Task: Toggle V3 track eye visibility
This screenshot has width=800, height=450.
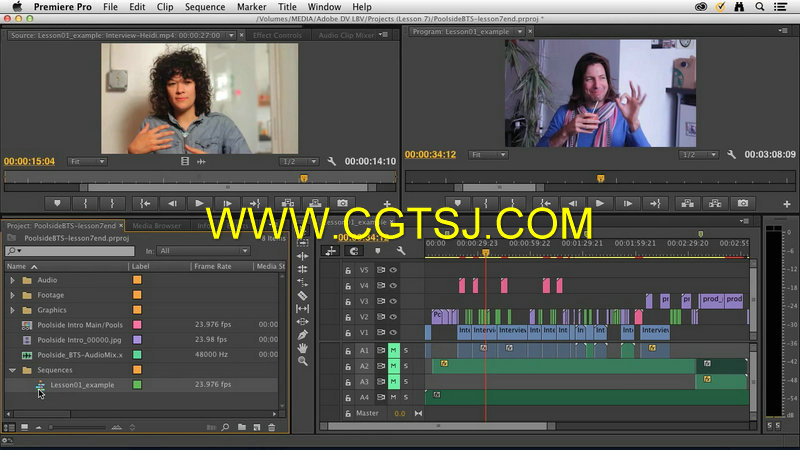Action: tap(393, 301)
